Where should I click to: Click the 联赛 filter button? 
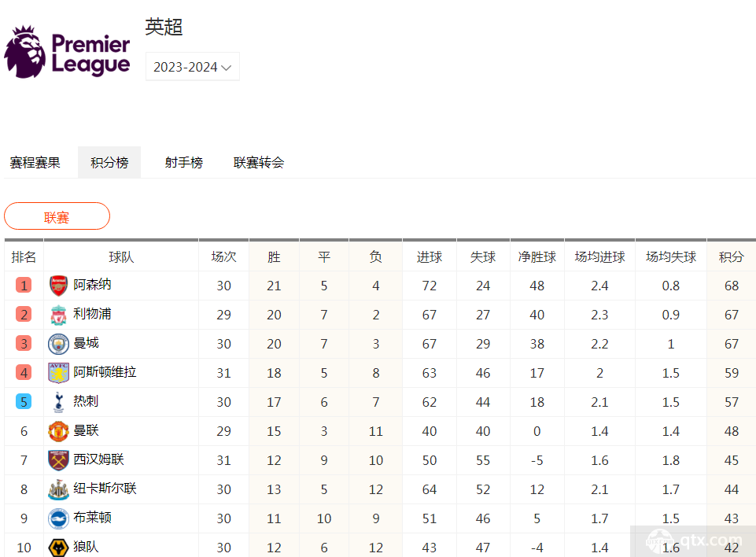[57, 216]
